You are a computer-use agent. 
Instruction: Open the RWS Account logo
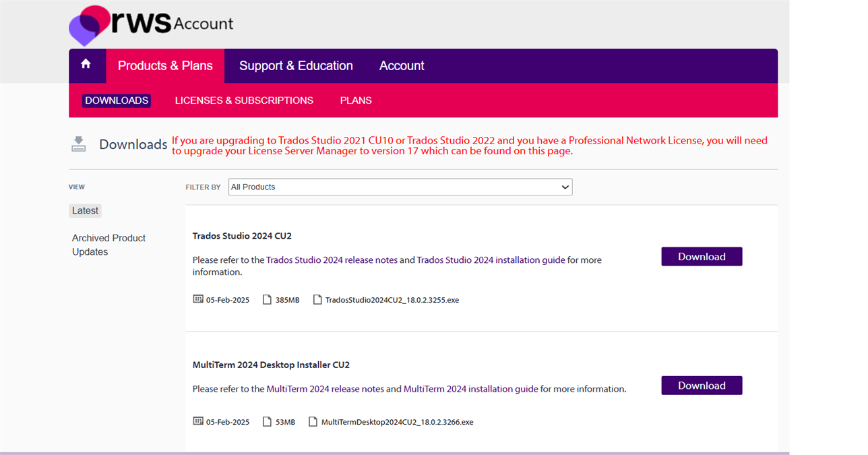pyautogui.click(x=151, y=25)
